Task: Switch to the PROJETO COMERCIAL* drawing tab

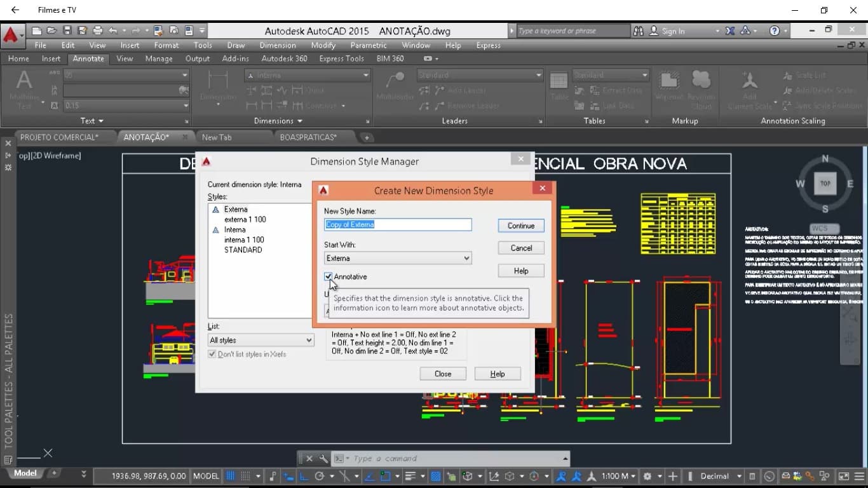Action: pyautogui.click(x=59, y=137)
